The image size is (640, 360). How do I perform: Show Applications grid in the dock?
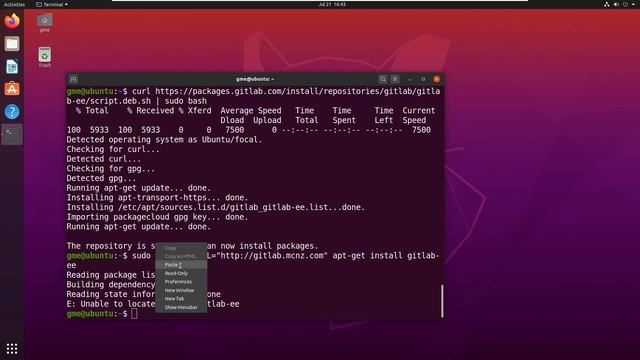pyautogui.click(x=12, y=348)
